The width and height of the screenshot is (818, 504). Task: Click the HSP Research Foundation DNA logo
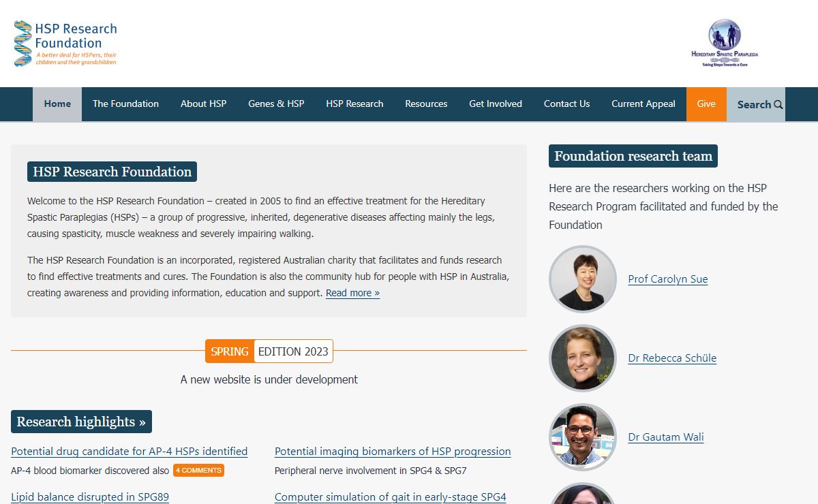[x=65, y=44]
